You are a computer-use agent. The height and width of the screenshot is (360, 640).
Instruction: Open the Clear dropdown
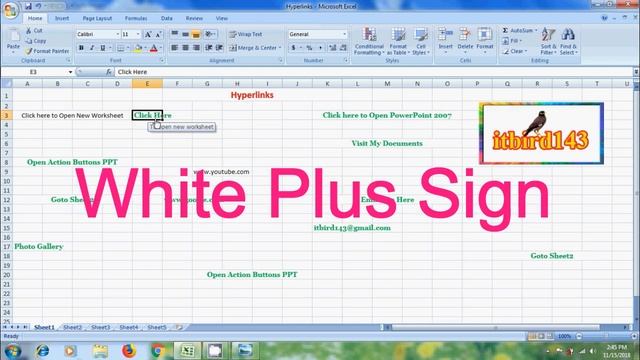click(516, 51)
